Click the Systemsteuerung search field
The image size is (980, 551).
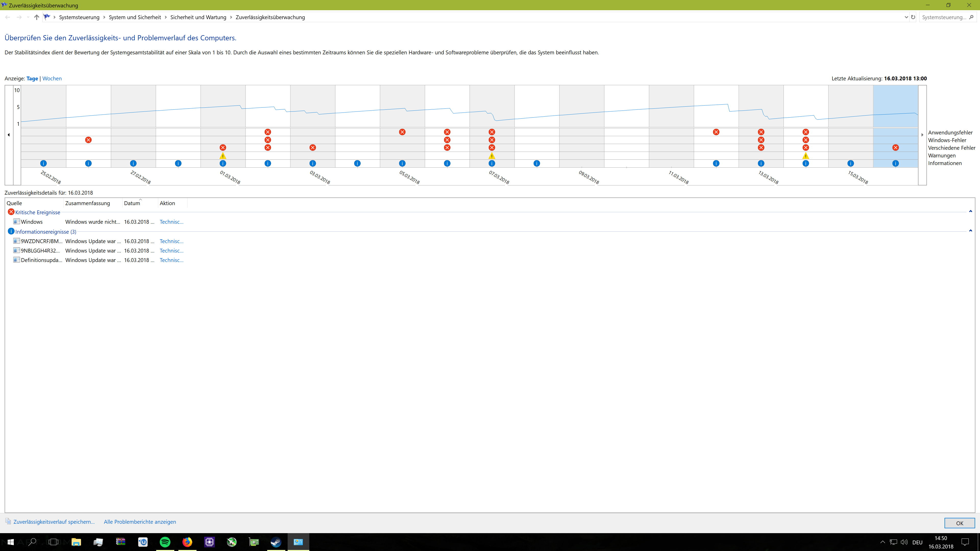[x=944, y=17]
